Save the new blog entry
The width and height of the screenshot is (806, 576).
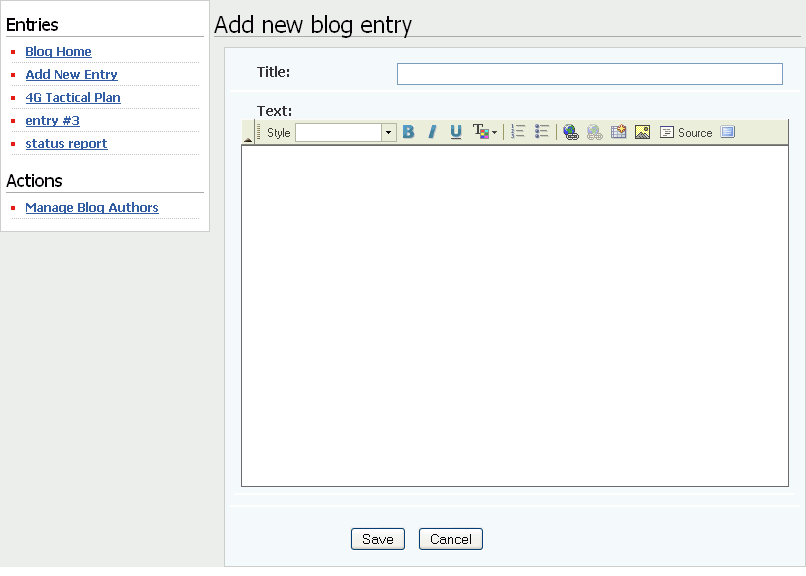pyautogui.click(x=377, y=538)
